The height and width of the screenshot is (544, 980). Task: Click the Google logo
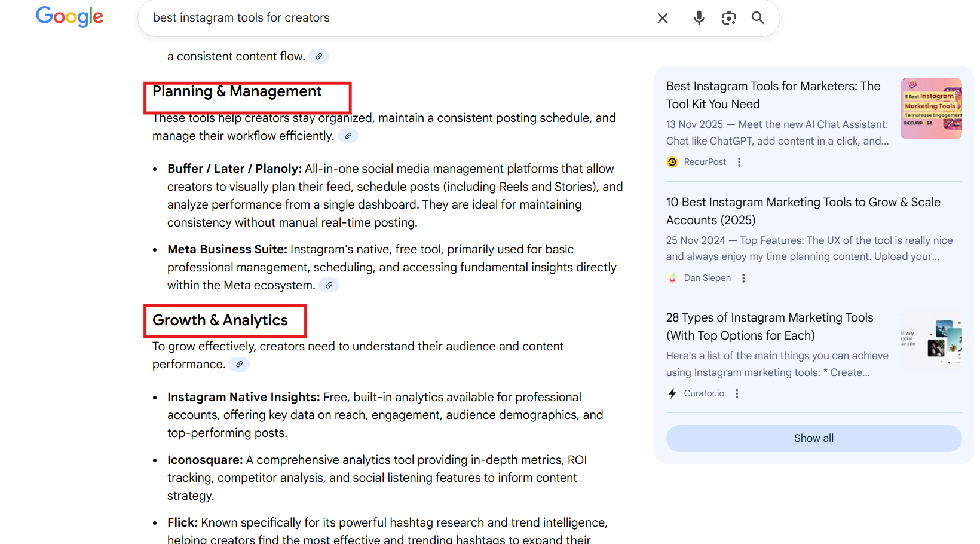pos(69,17)
